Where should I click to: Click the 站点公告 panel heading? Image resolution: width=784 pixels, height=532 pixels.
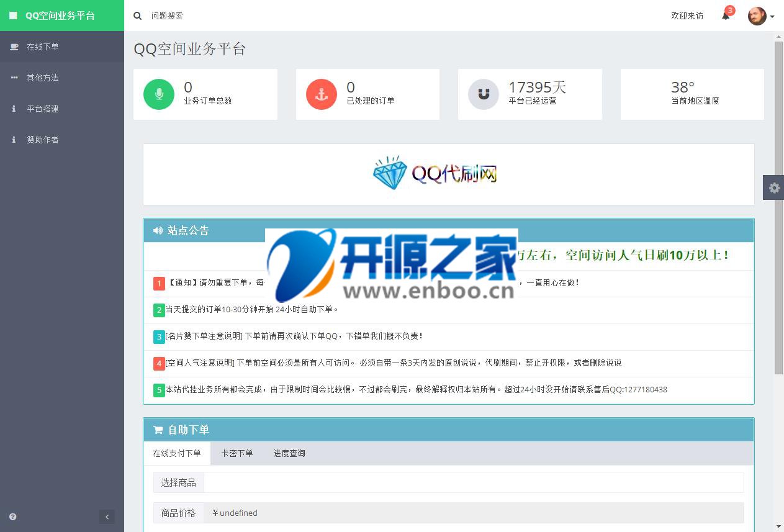[449, 230]
